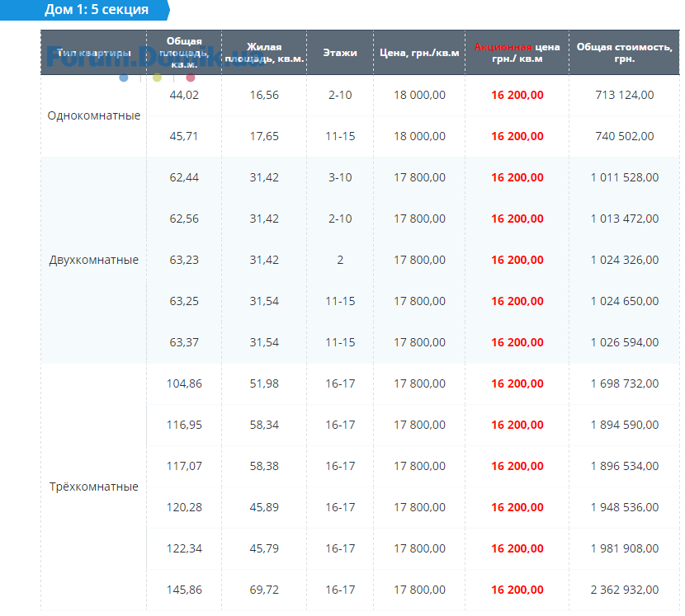This screenshot has height=616, width=685.
Task: Click total area cell 145,86
Action: click(x=184, y=590)
